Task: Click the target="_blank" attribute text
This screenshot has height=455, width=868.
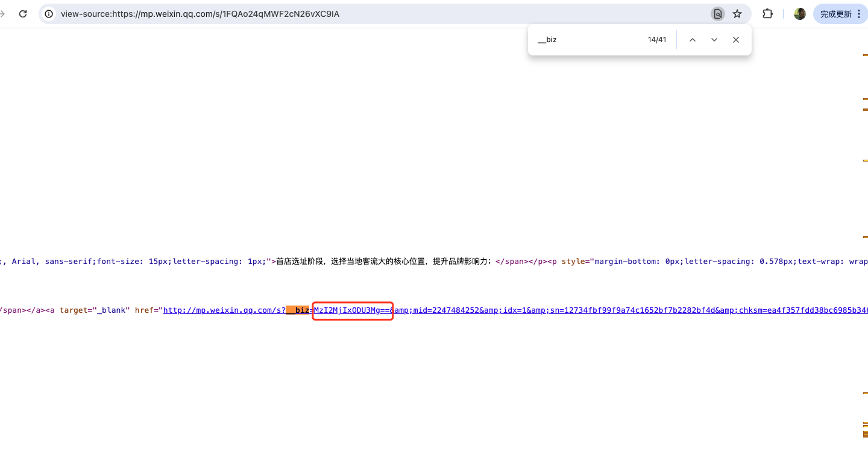Action: tap(95, 310)
